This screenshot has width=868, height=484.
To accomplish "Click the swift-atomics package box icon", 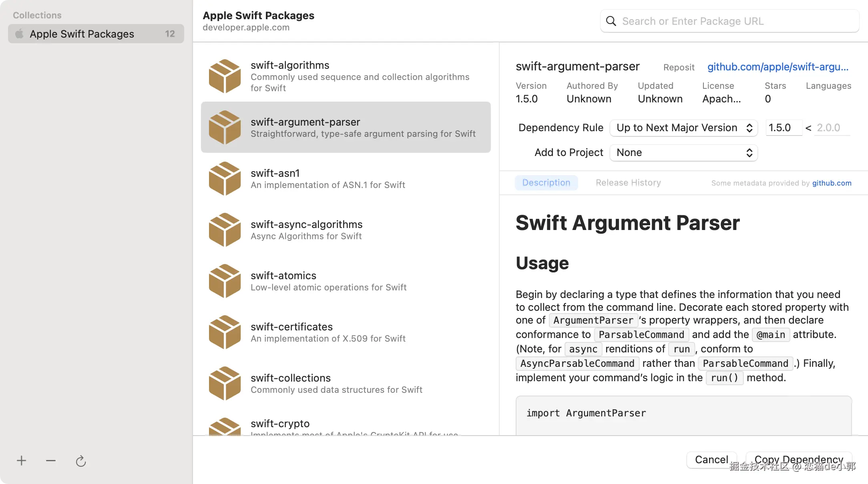I will click(x=225, y=281).
